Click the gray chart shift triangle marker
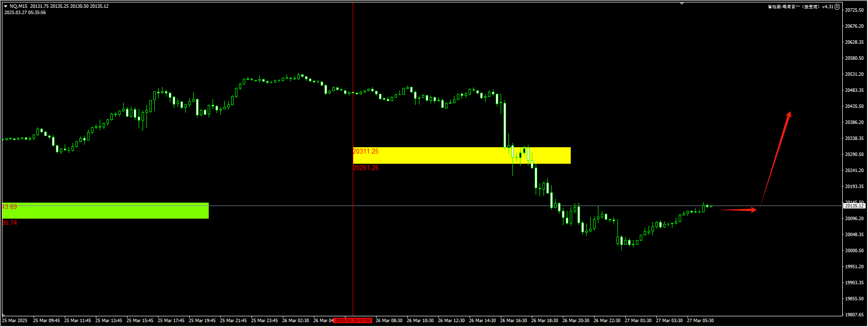Image resolution: width=868 pixels, height=327 pixels. pyautogui.click(x=682, y=3)
